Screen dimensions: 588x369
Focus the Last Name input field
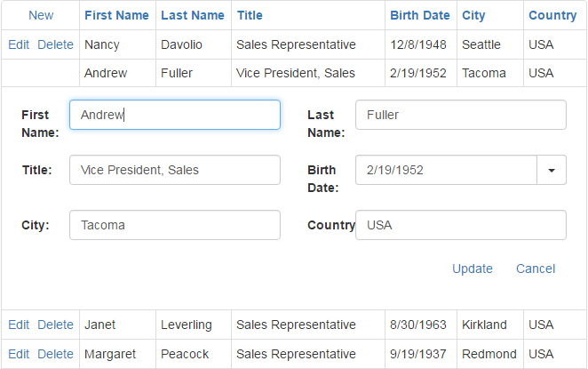[x=461, y=115]
